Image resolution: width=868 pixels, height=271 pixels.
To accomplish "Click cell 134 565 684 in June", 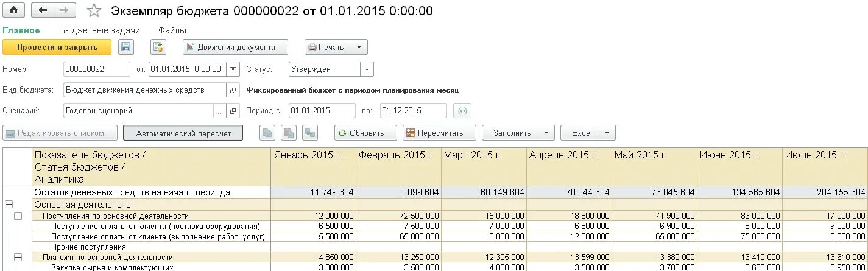I will (739, 192).
